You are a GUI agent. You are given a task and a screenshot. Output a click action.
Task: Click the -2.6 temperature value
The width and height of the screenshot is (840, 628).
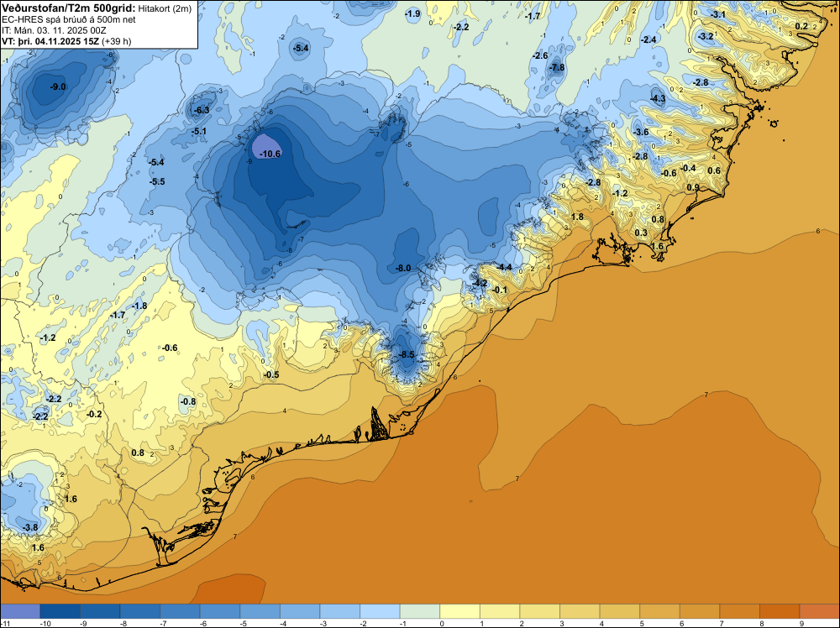[540, 55]
